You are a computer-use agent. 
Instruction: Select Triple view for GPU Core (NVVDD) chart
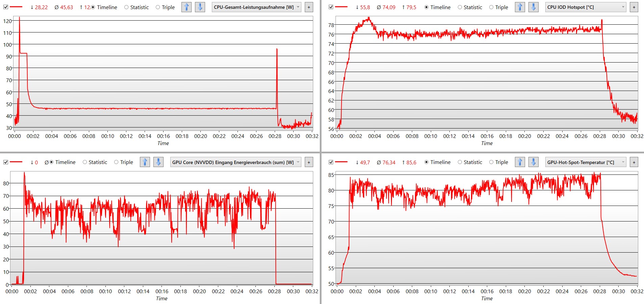[x=124, y=162]
